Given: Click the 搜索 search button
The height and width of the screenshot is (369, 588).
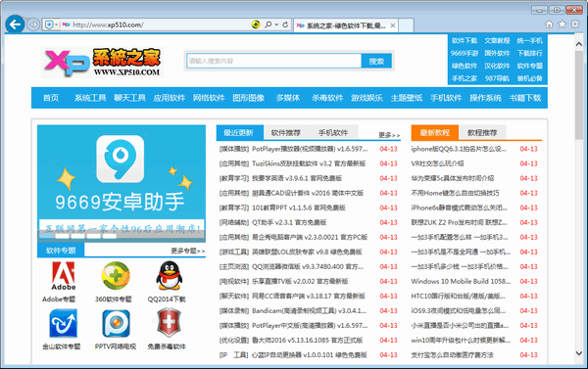Looking at the screenshot, I should [376, 61].
